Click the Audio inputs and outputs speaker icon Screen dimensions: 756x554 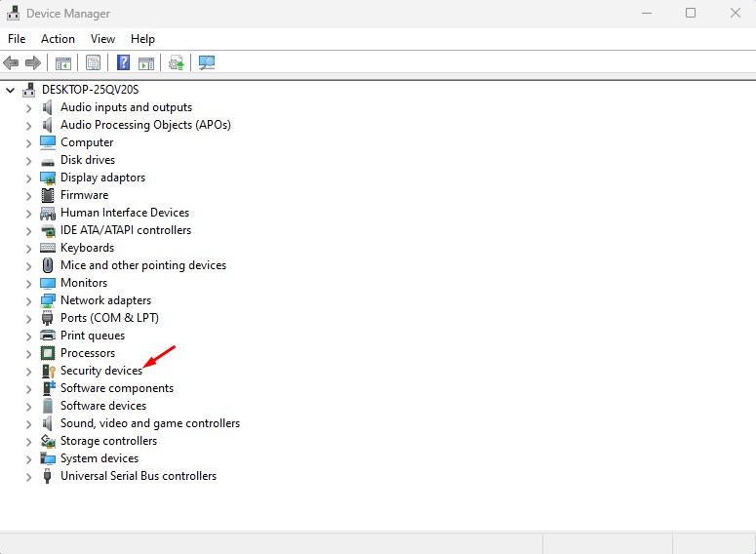coord(47,107)
